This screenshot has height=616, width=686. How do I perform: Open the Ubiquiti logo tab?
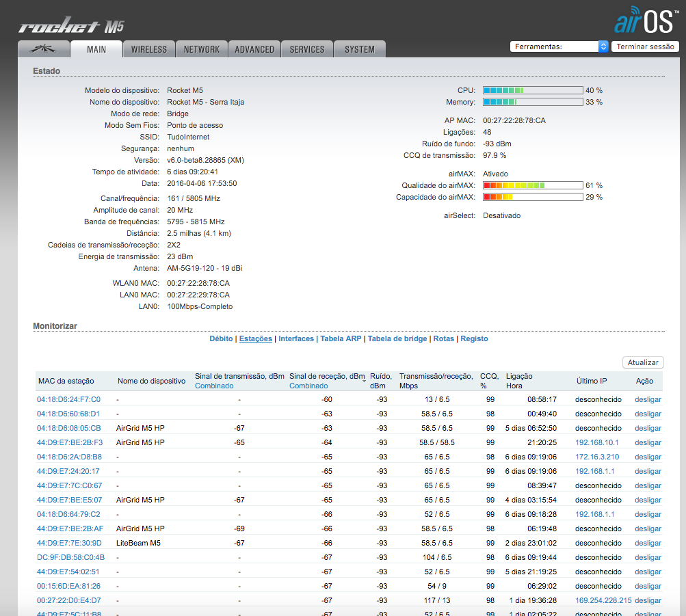(x=44, y=49)
